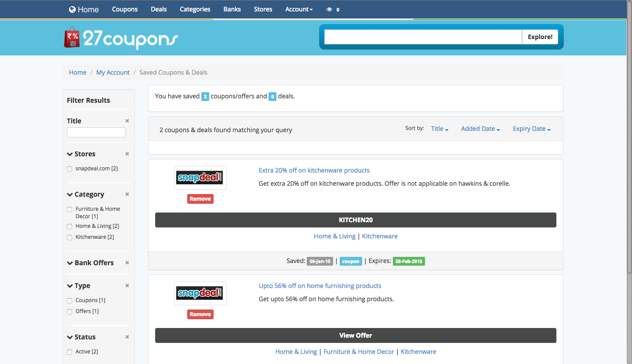This screenshot has width=632, height=364.
Task: Sort results by Added Date
Action: [480, 129]
